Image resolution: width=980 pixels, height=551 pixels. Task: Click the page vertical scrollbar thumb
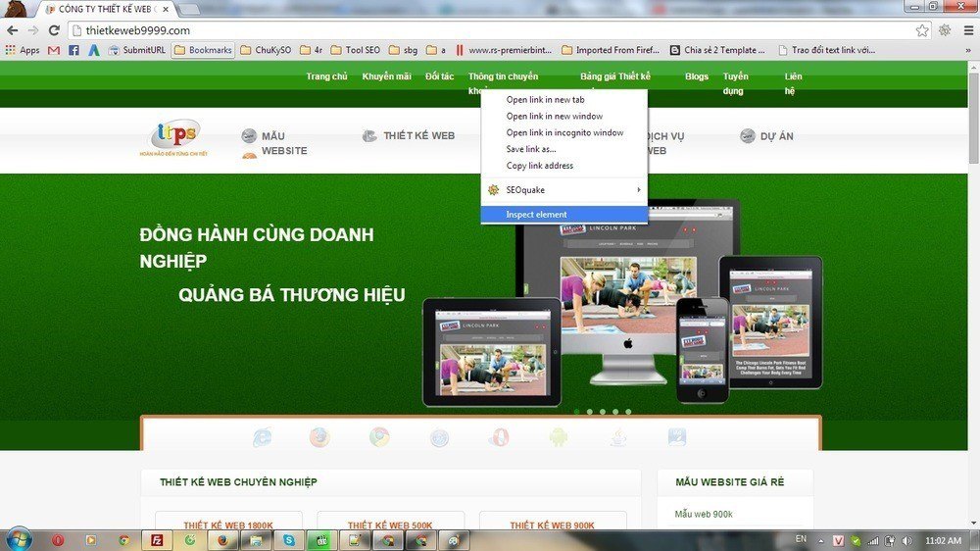coord(973,118)
